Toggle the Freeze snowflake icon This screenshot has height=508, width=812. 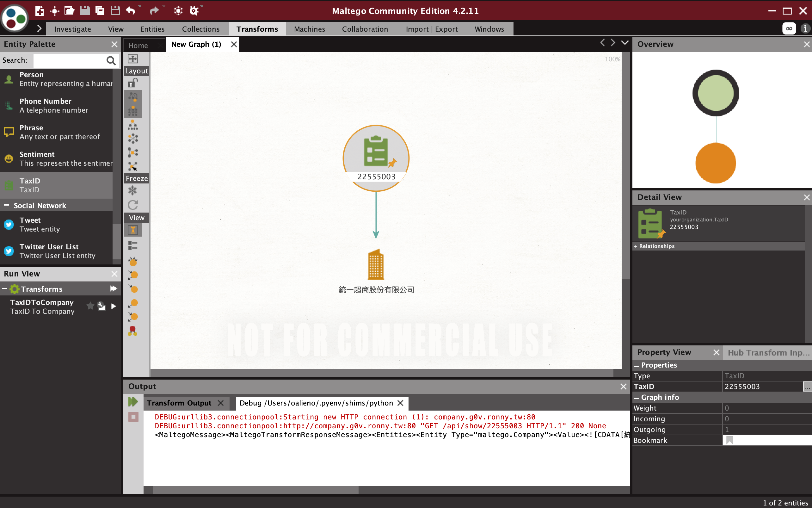(x=133, y=190)
